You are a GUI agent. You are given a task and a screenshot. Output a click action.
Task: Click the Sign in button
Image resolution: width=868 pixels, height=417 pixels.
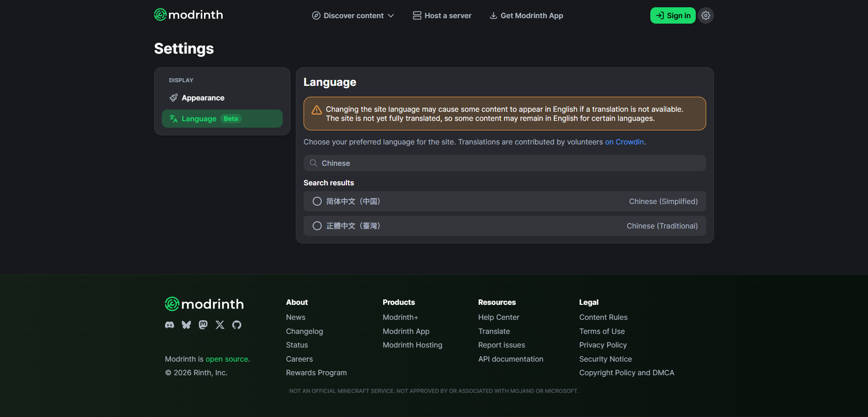click(673, 15)
